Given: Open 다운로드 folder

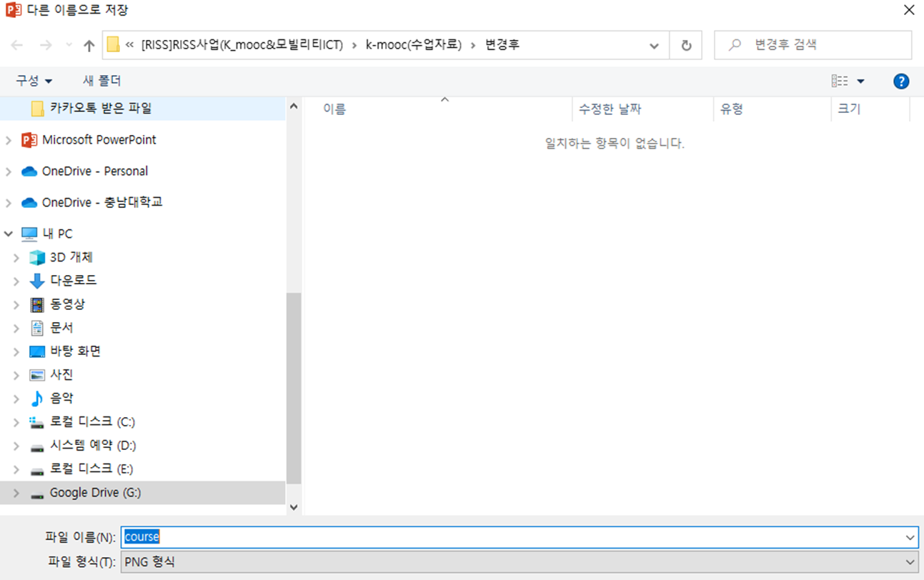Looking at the screenshot, I should [74, 281].
